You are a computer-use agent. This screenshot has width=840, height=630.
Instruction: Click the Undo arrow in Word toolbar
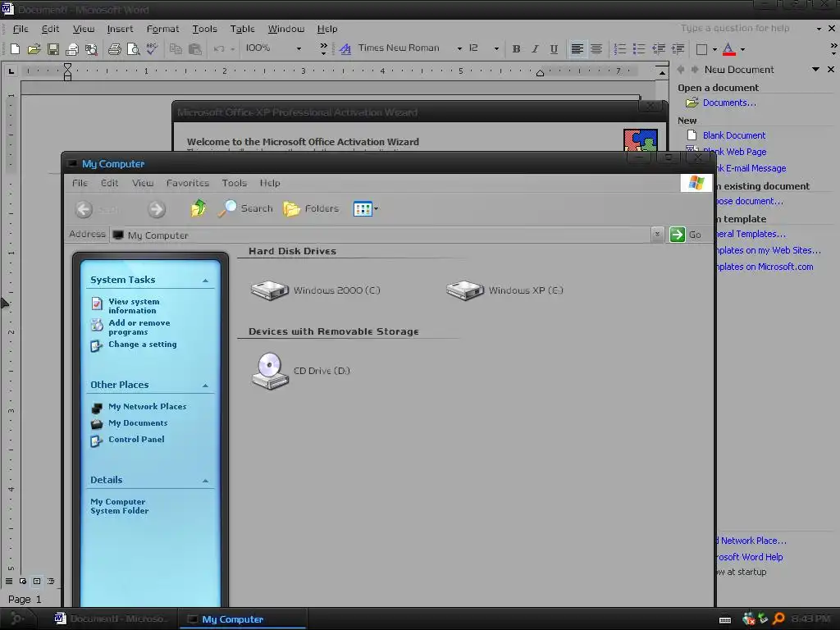(218, 49)
